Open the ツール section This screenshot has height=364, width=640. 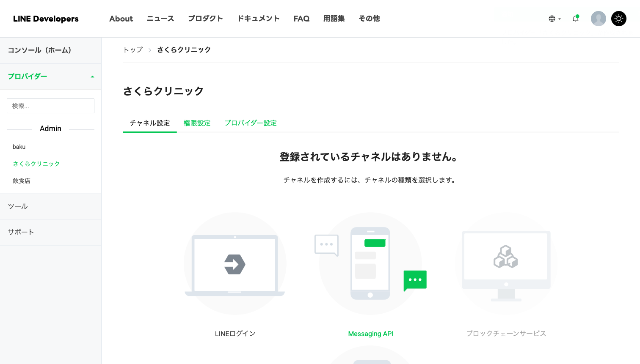click(50, 206)
